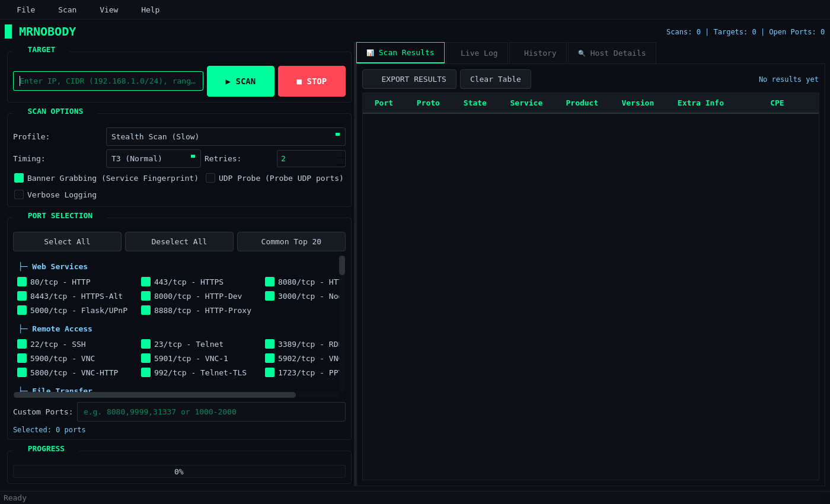Image resolution: width=830 pixels, height=504 pixels.
Task: Toggle 23/tcp - Telnet checkbox
Action: pos(146,344)
